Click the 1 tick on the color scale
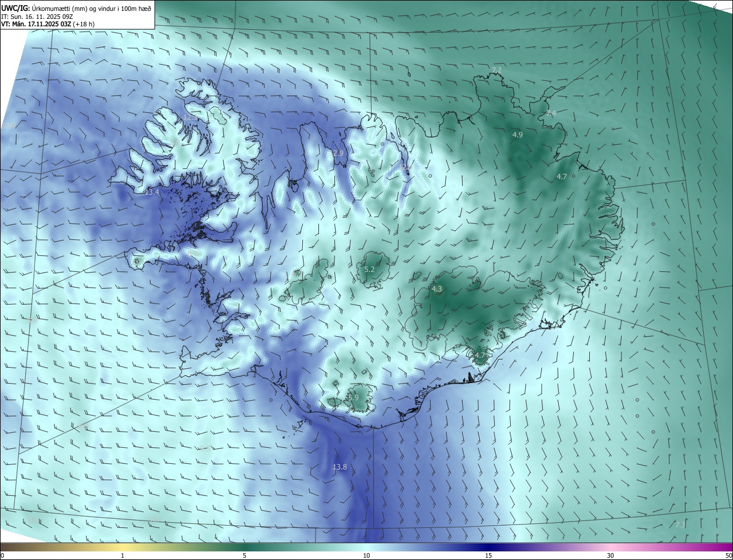 click(123, 555)
